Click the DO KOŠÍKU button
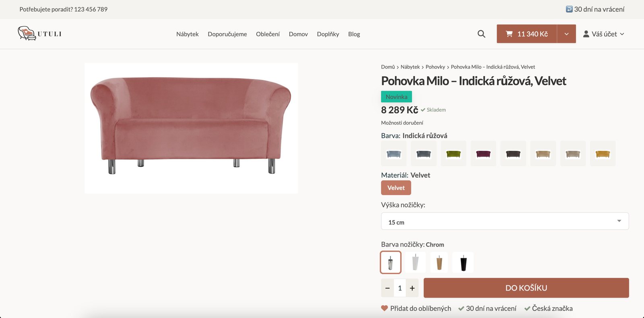Image resolution: width=644 pixels, height=318 pixels. pyautogui.click(x=526, y=288)
